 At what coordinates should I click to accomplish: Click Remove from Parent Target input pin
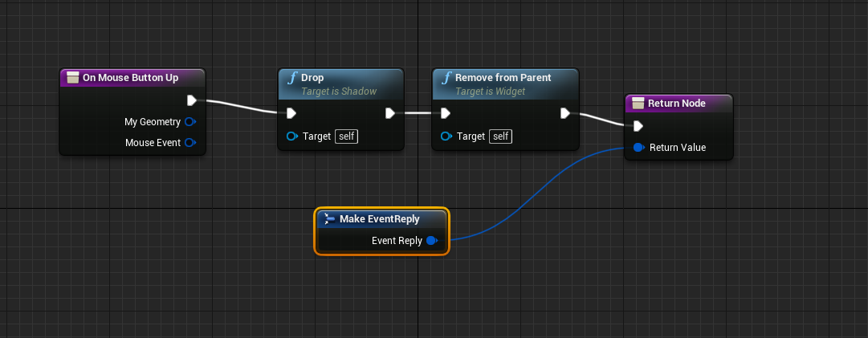[446, 136]
